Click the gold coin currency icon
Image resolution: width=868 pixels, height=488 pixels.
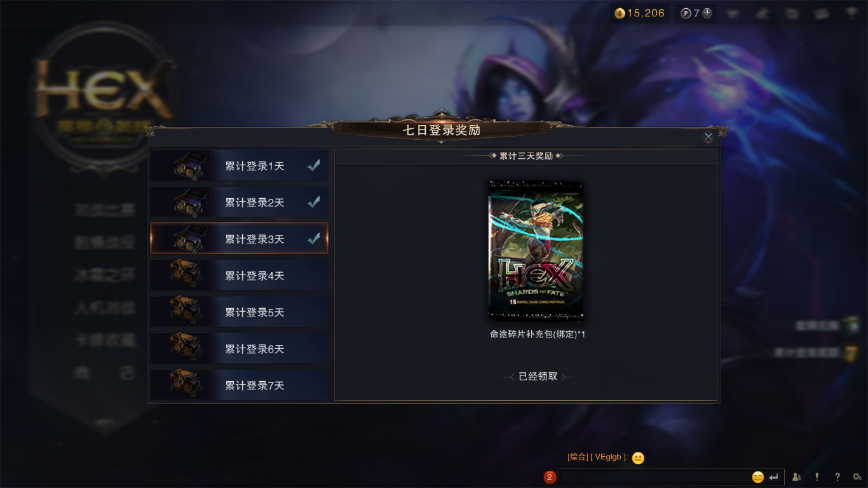620,13
